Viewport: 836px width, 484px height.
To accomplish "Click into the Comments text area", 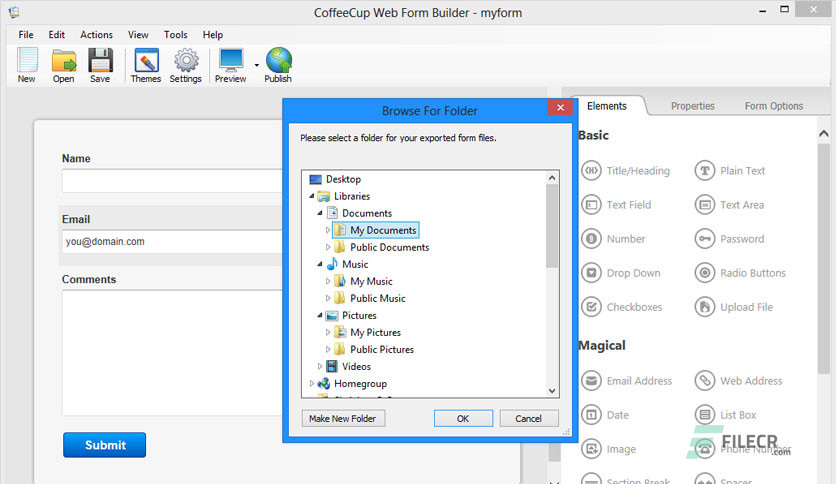I will pyautogui.click(x=172, y=352).
